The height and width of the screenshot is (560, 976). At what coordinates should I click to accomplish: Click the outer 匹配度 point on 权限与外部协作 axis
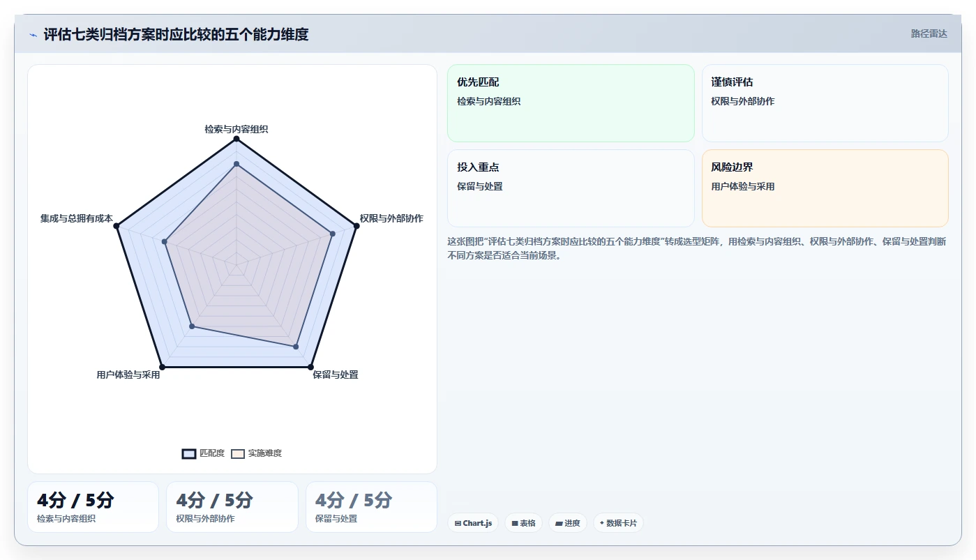(x=356, y=226)
